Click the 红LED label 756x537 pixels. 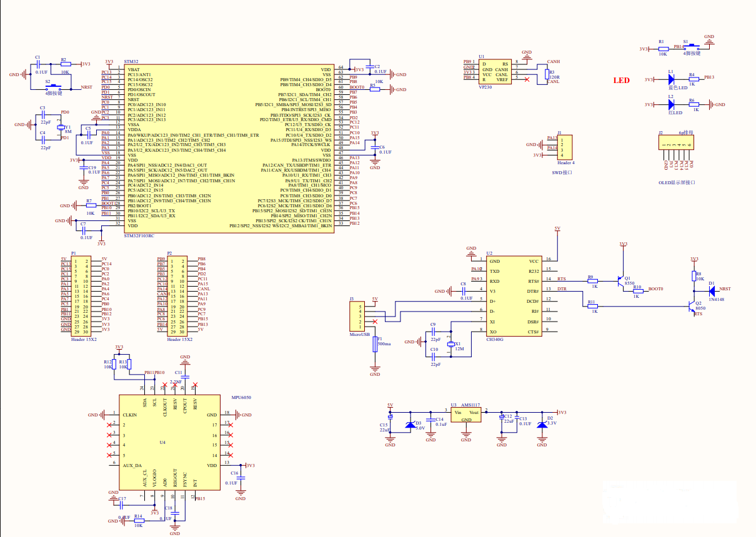coord(675,112)
